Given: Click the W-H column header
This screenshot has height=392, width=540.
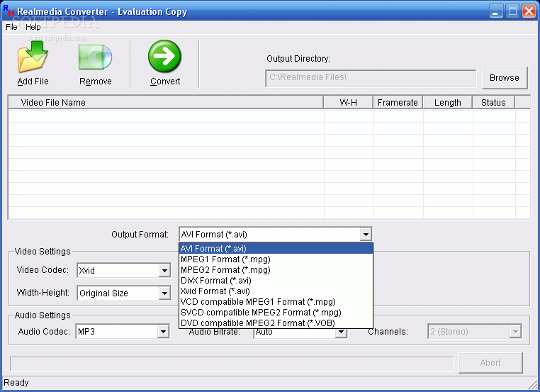Looking at the screenshot, I should click(x=348, y=102).
